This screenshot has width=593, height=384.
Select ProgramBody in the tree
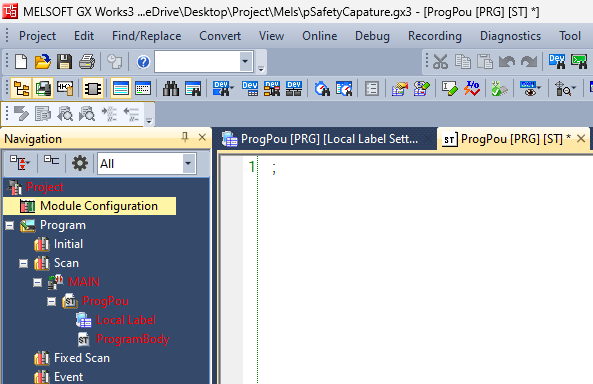(x=132, y=339)
